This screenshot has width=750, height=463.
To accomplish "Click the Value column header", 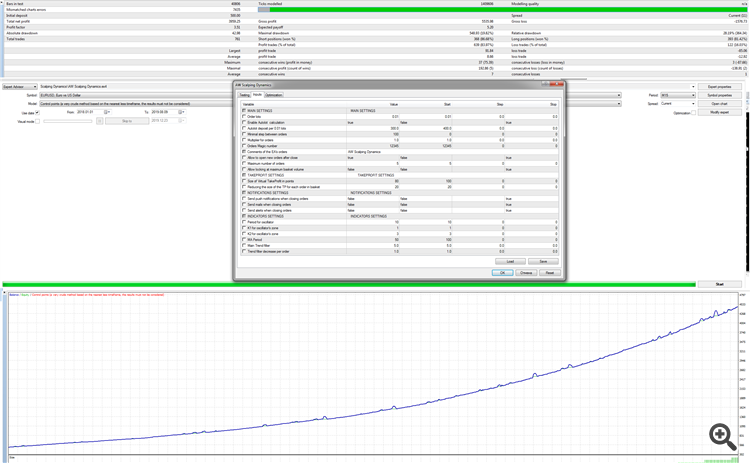I will (373, 104).
